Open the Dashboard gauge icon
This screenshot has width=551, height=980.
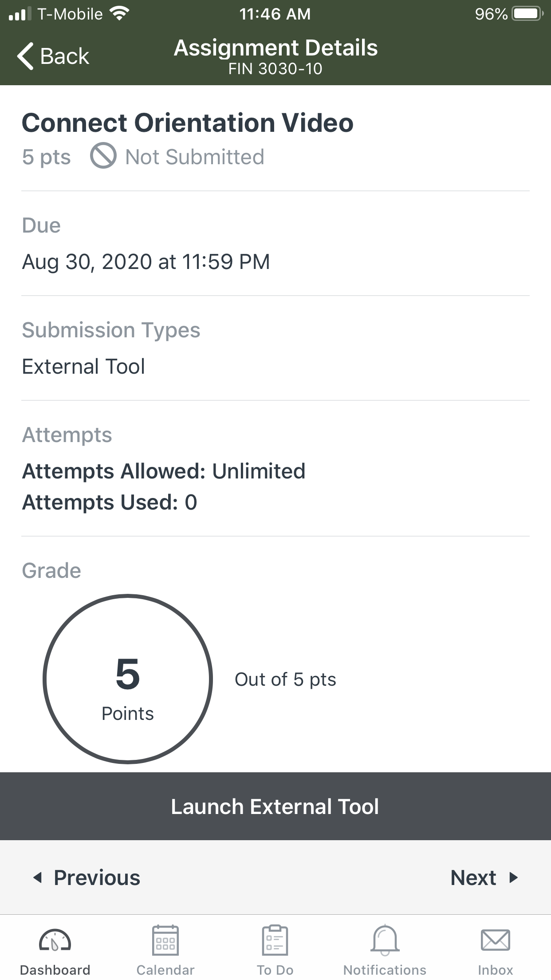click(55, 940)
